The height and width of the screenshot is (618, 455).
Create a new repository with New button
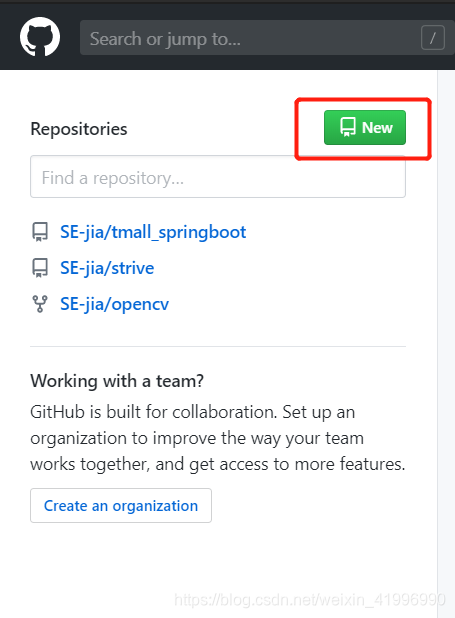365,127
